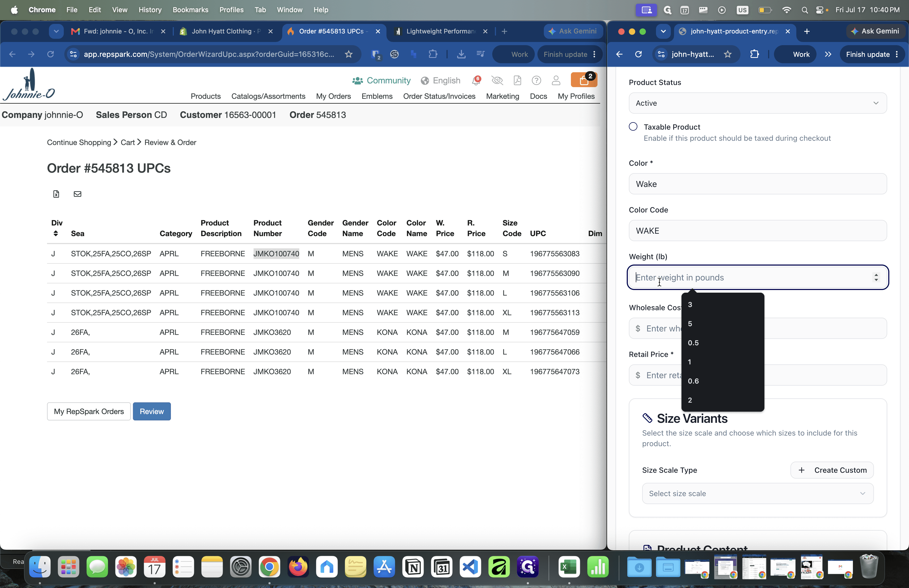Switch to the John Hyatt Clothing tab
The height and width of the screenshot is (588, 909).
[x=226, y=31]
